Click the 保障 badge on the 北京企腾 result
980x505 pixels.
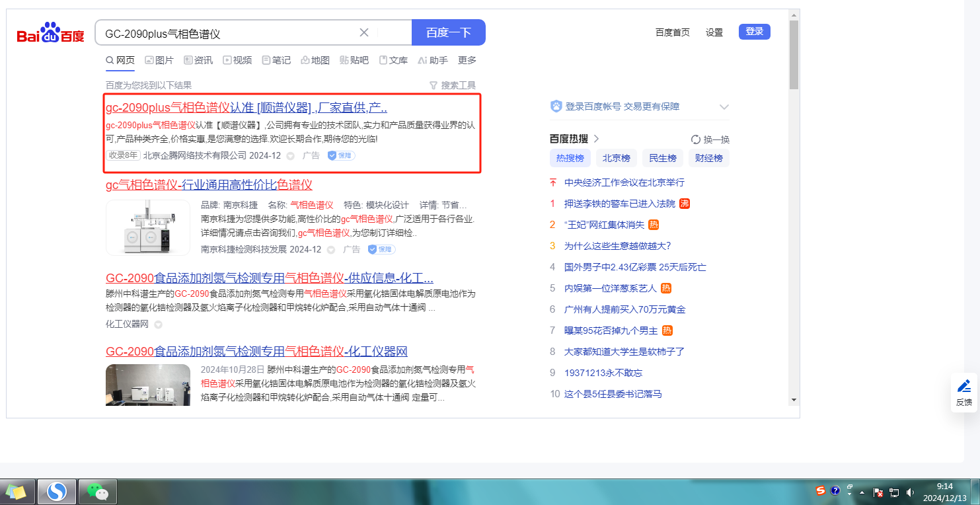coord(341,155)
